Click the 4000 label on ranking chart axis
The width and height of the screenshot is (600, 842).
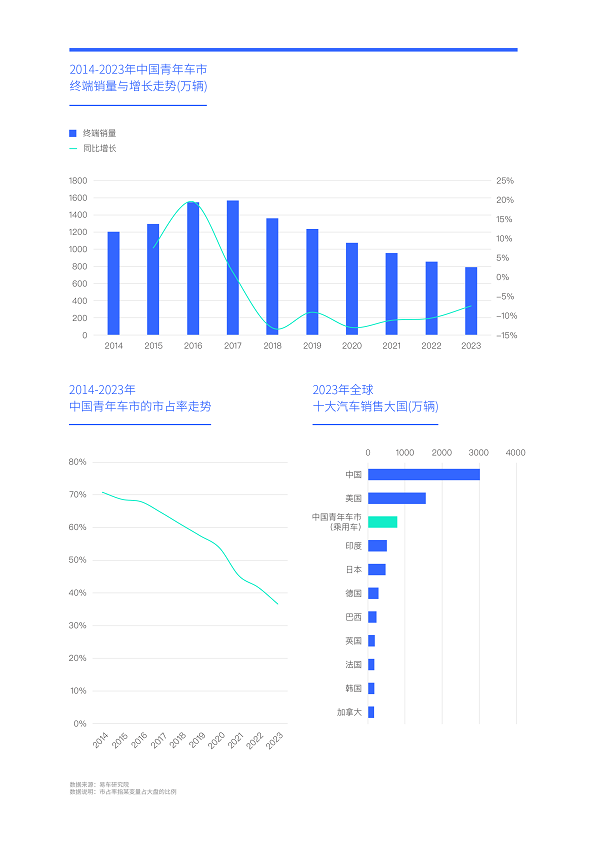(x=515, y=453)
